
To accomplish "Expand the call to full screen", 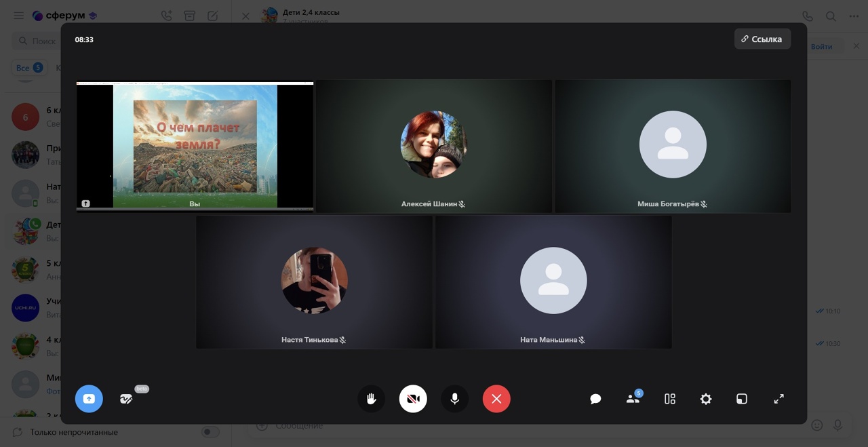I will click(x=779, y=399).
